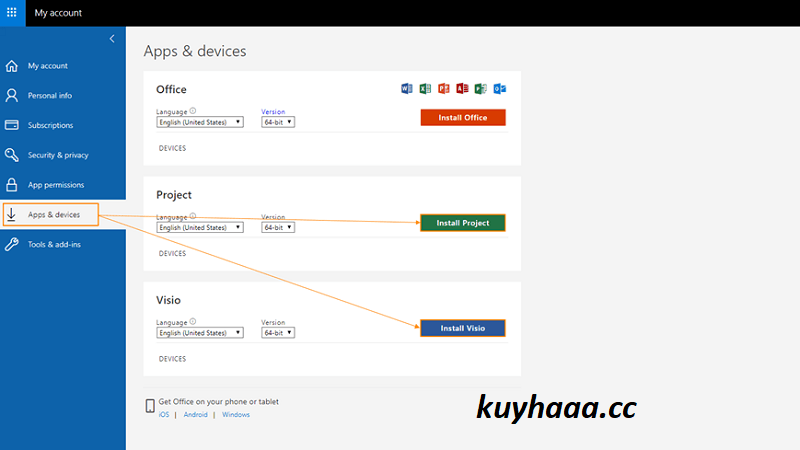Click the Version label under Office
800x450 pixels.
273,112
